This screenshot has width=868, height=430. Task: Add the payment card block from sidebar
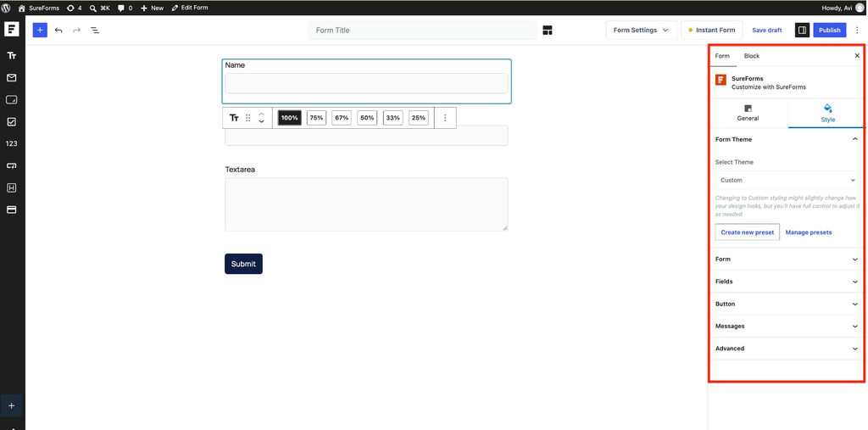tap(12, 210)
